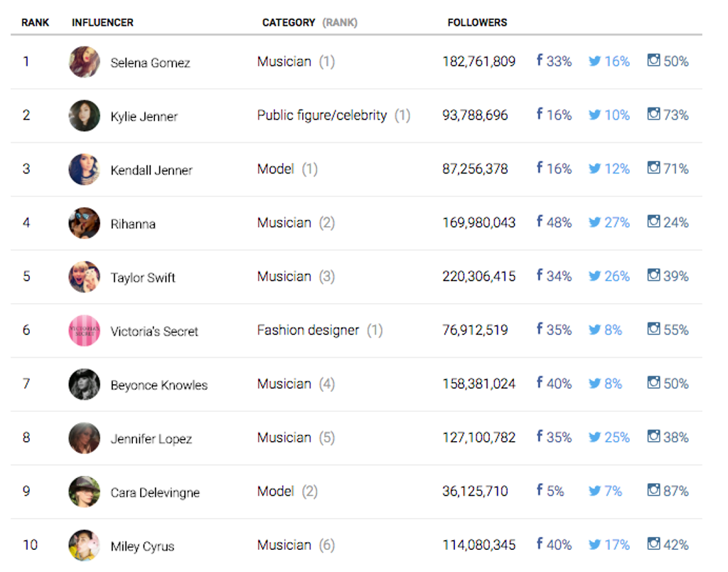The image size is (728, 572).
Task: Click Cara Delevingne's Instagram icon
Action: pos(653,491)
